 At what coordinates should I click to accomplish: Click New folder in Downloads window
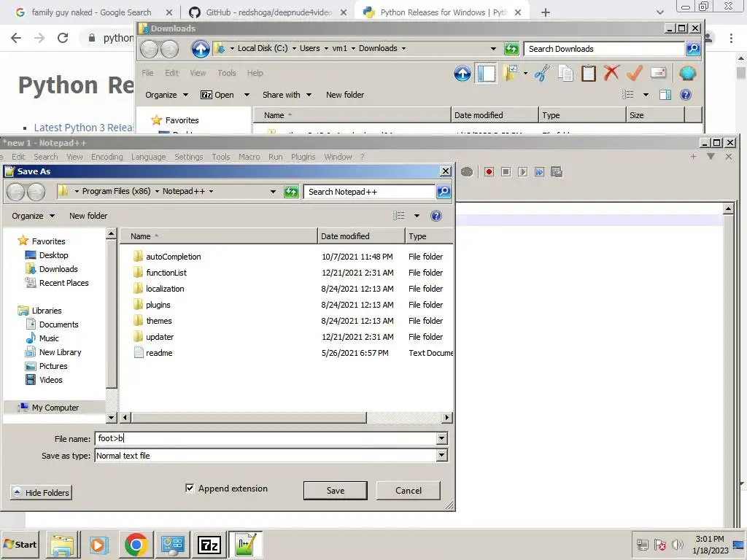click(345, 95)
